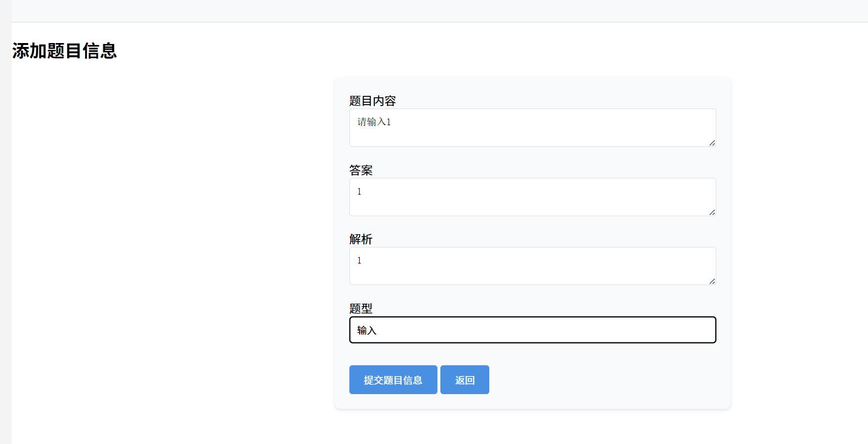Click the '请输入1' text in 题目内容
This screenshot has width=868, height=444.
(x=374, y=122)
